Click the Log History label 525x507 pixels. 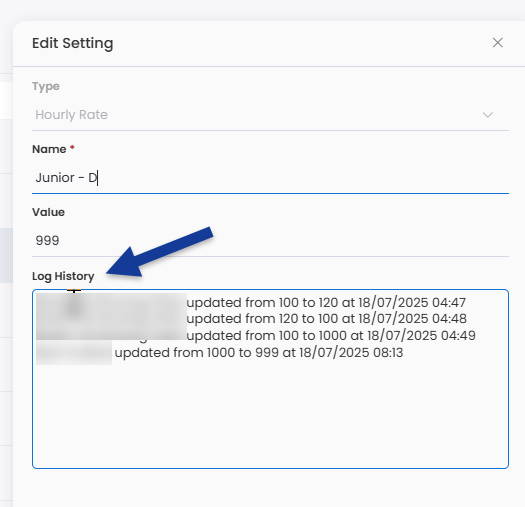coord(63,276)
